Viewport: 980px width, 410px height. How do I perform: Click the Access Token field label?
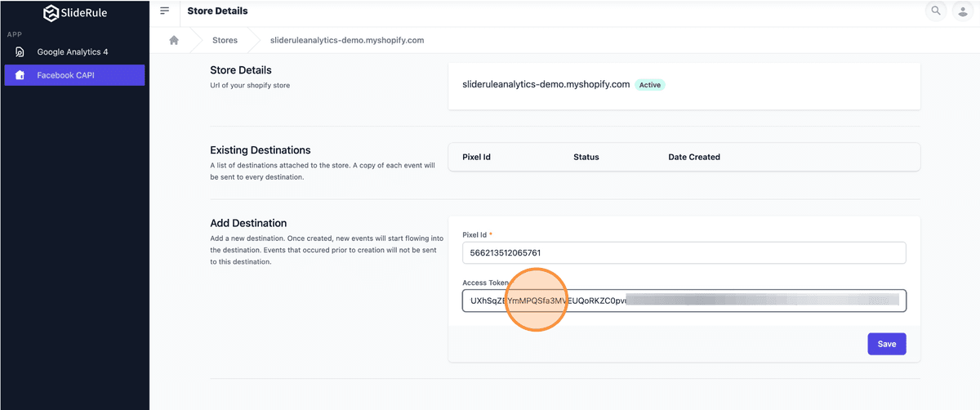click(x=486, y=283)
